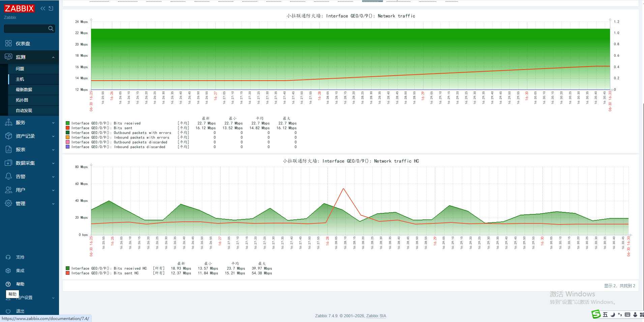
Task: Click the green Bits received legend swatch
Action: pyautogui.click(x=68, y=123)
